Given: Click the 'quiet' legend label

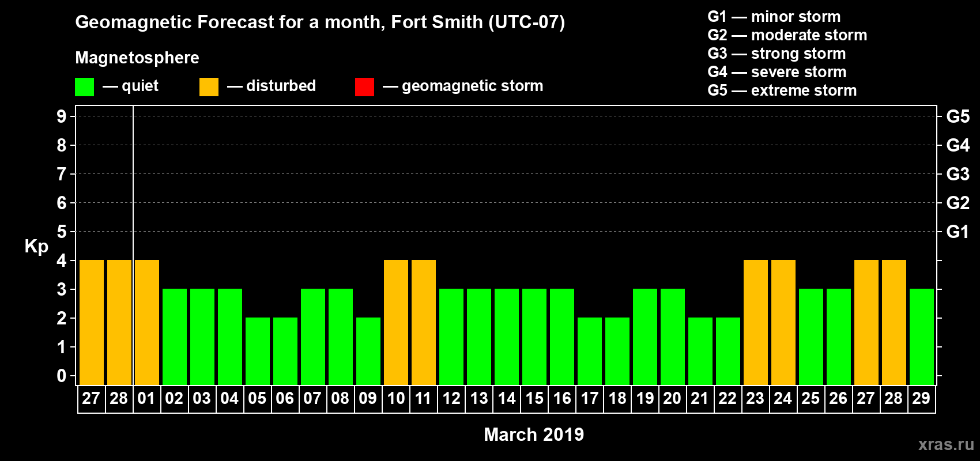Looking at the screenshot, I should click(140, 86).
